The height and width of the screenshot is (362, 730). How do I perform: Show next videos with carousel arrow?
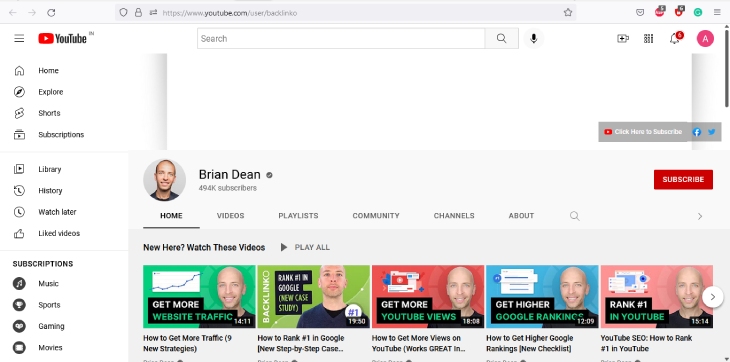coord(712,296)
